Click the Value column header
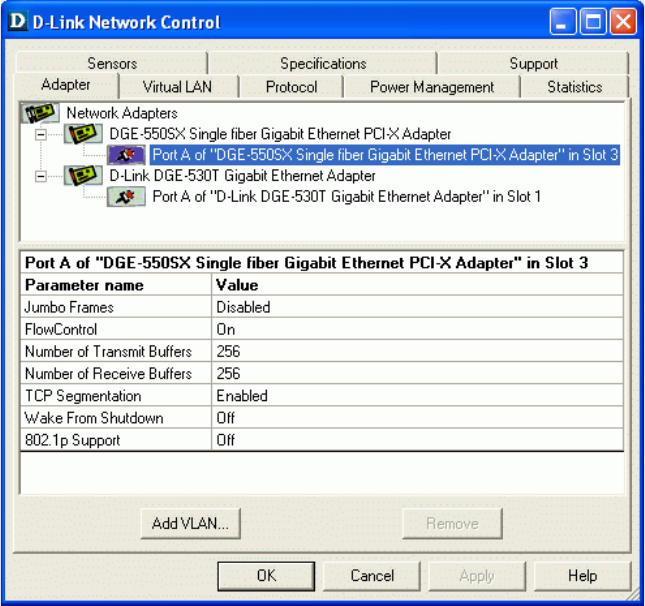The width and height of the screenshot is (645, 606). (237, 285)
